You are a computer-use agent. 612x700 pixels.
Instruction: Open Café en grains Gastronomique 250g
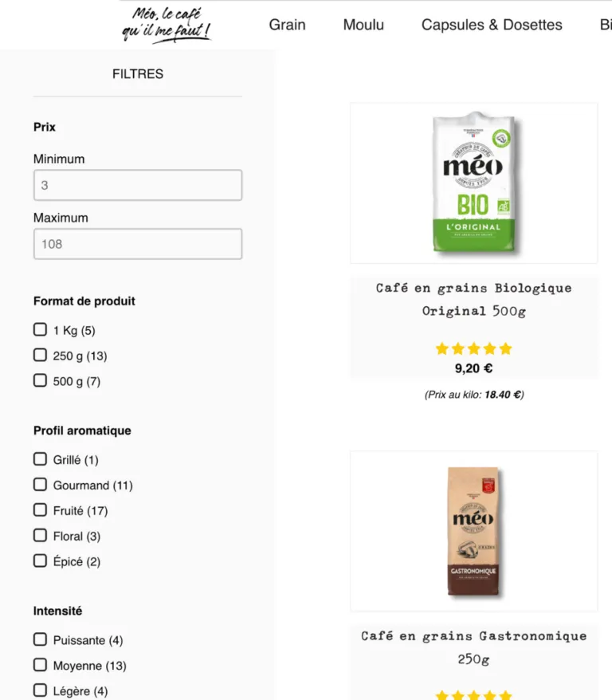[473, 647]
